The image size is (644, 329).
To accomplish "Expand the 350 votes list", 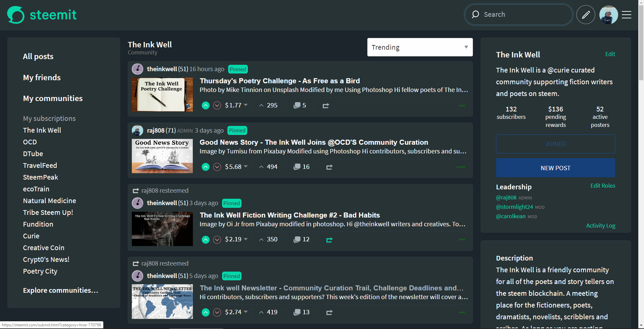I will click(268, 239).
